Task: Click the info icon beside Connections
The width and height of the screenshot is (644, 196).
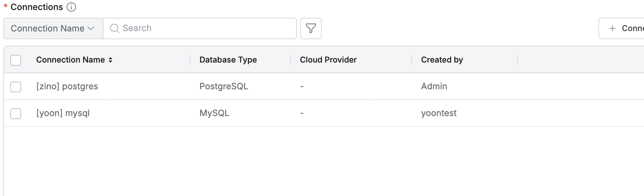Action: tap(71, 7)
